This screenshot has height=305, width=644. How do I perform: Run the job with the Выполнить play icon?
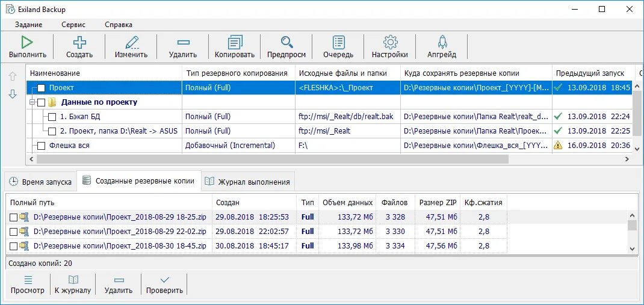coord(28,42)
